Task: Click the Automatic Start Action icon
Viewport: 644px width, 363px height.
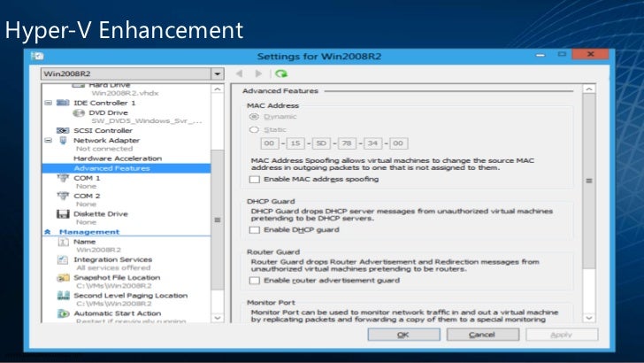Action: pyautogui.click(x=63, y=313)
